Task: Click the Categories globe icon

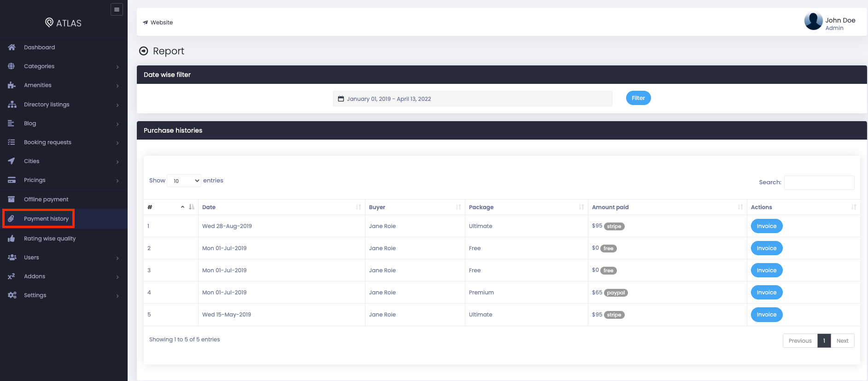Action: [12, 66]
